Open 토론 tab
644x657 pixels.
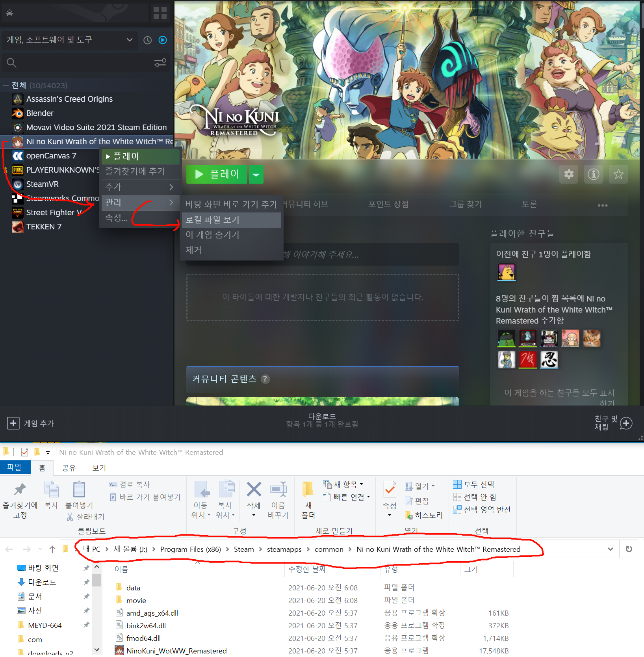[x=529, y=204]
